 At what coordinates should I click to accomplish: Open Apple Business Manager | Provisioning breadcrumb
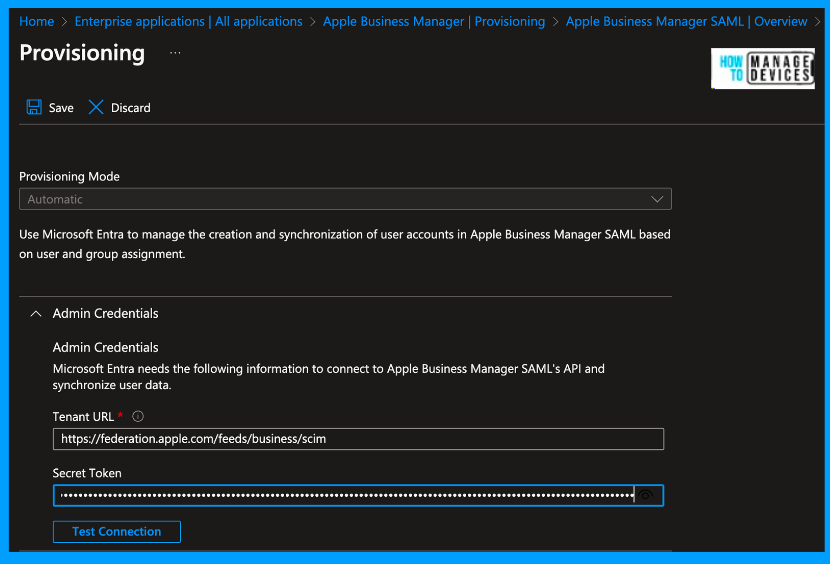point(434,21)
